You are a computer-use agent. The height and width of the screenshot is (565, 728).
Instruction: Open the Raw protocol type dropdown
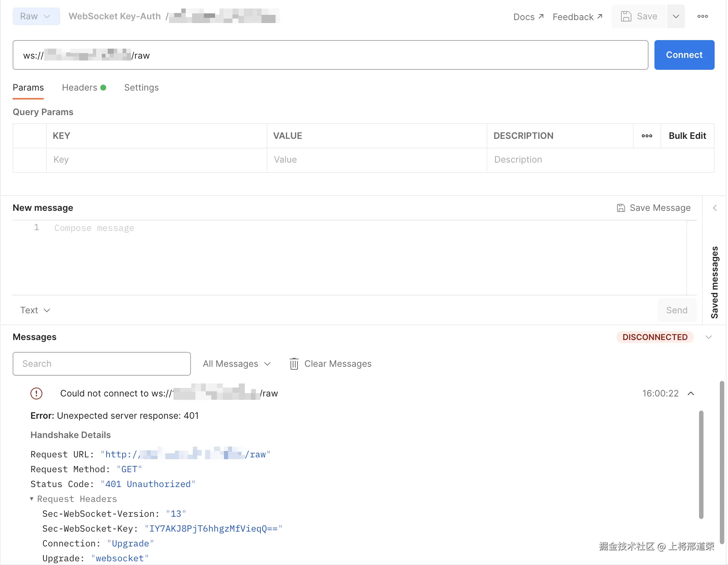tap(36, 16)
